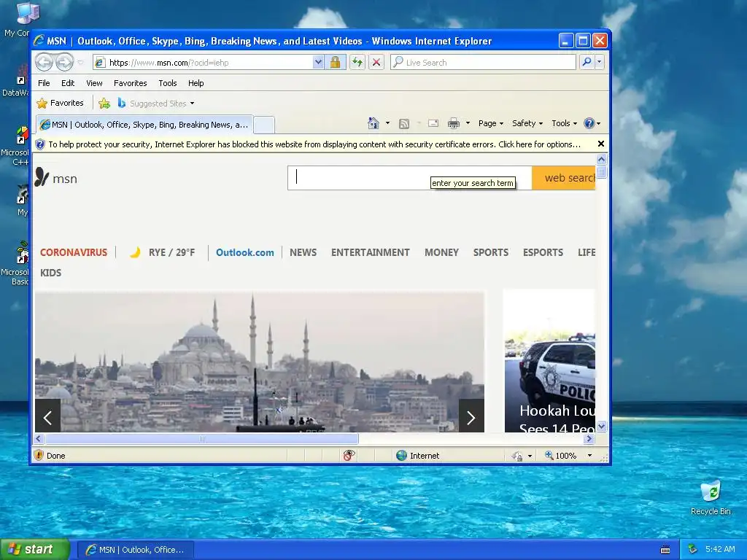Viewport: 747px width, 560px height.
Task: Open the Help menu
Action: [x=196, y=83]
